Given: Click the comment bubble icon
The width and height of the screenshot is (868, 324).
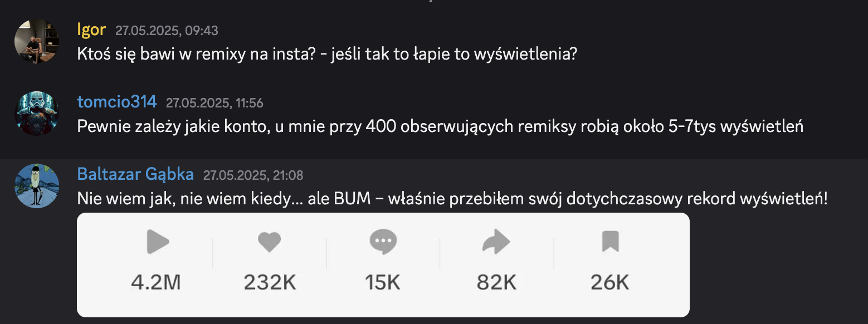Looking at the screenshot, I should [383, 242].
